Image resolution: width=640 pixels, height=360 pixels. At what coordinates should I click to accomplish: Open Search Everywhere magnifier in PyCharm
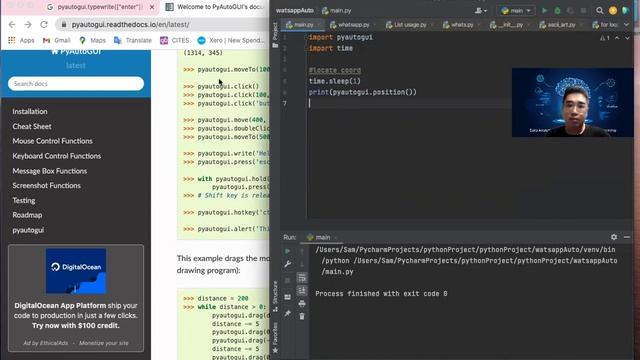(x=600, y=11)
